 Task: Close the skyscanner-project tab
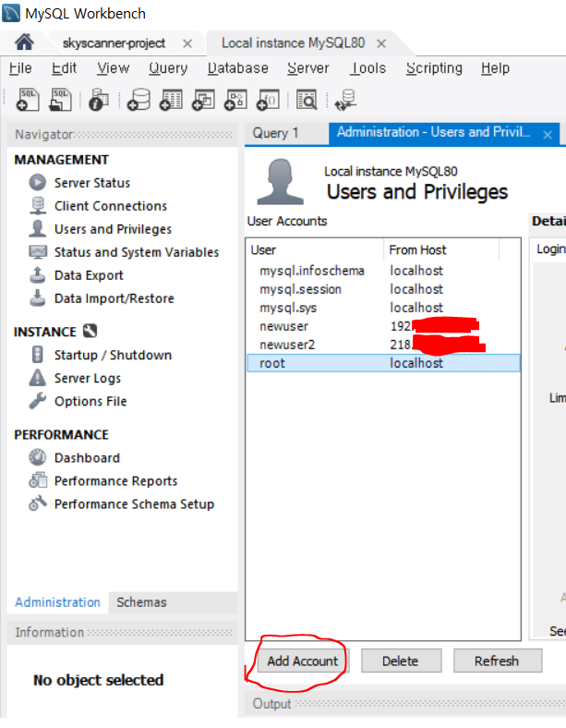(x=187, y=43)
